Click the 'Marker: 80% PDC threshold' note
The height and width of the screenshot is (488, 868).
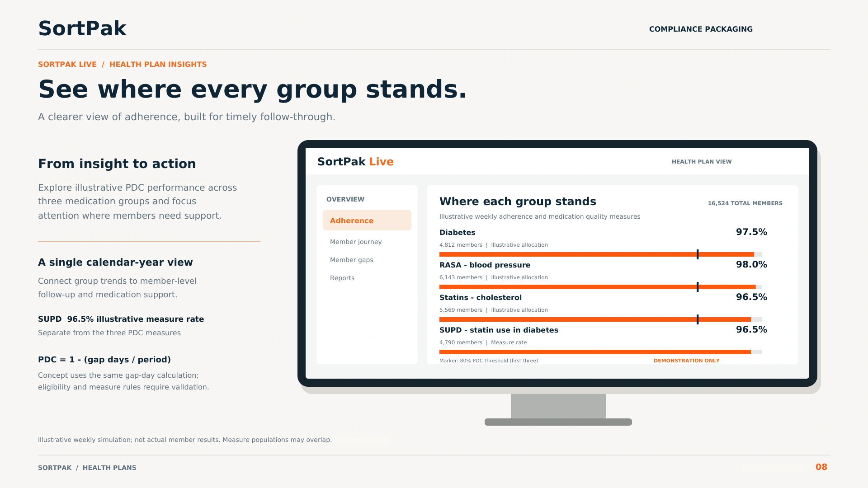(489, 361)
